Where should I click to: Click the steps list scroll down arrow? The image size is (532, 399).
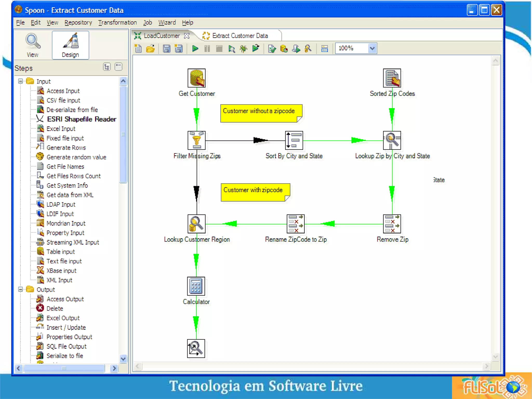[123, 359]
